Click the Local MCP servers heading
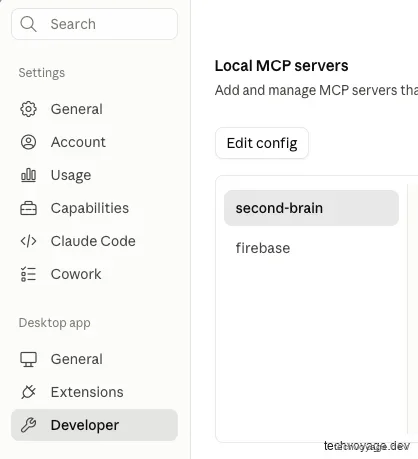Viewport: 418px width, 459px height. click(281, 66)
